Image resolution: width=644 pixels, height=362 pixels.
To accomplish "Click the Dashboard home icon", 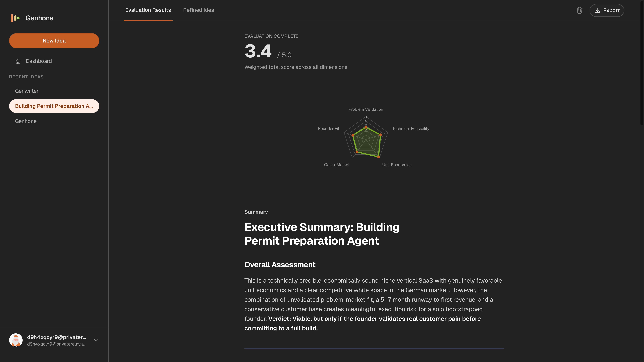I will (18, 61).
